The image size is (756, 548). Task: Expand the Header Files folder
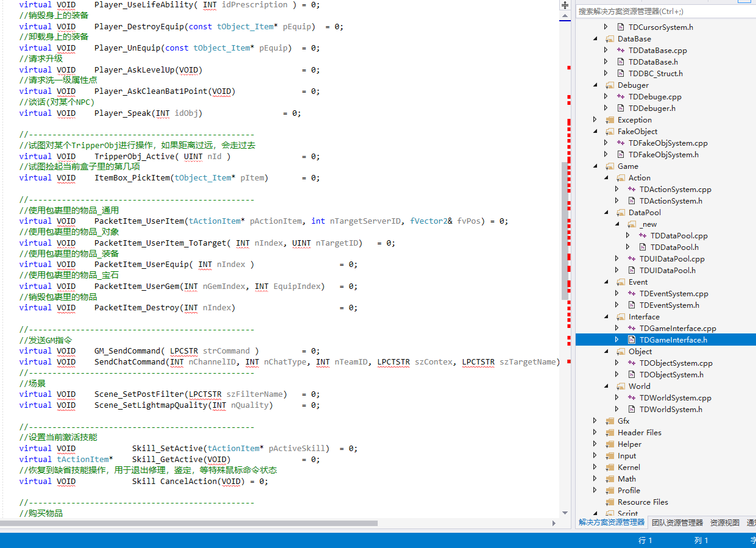pos(595,433)
